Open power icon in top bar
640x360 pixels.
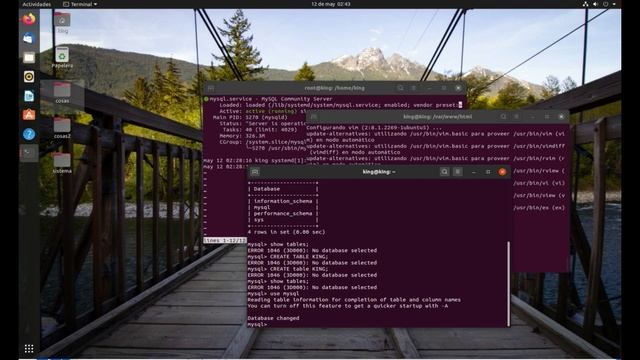click(x=606, y=4)
